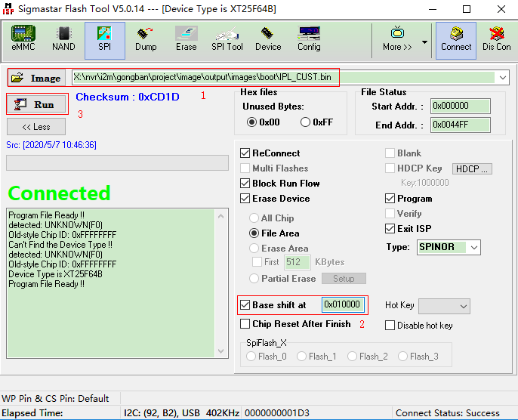
Task: Click the Dis Con disconnect icon
Action: pos(497,39)
